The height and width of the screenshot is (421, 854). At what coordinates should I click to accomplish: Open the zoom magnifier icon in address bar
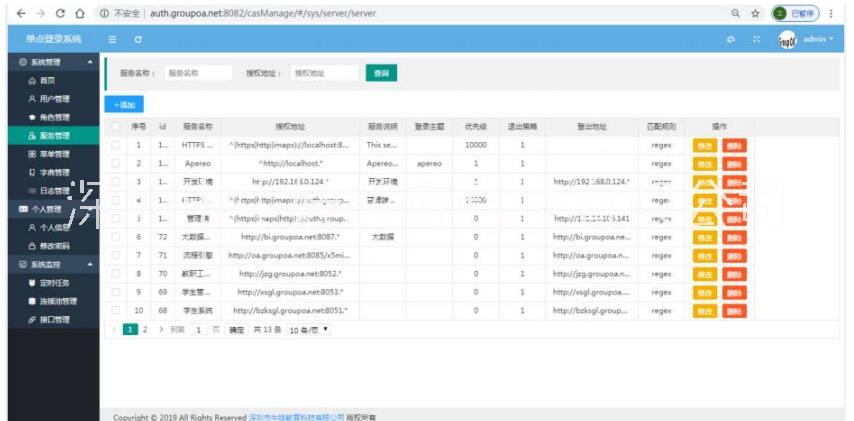pos(735,13)
